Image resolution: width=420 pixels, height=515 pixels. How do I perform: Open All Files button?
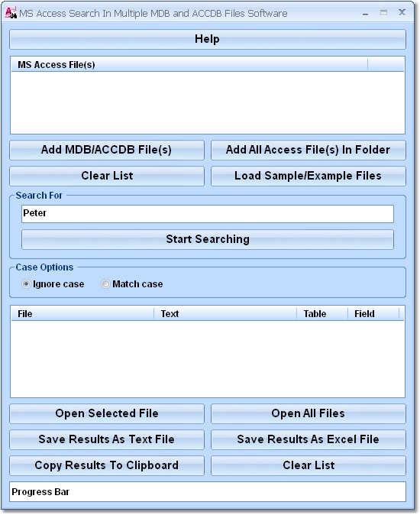pos(308,413)
